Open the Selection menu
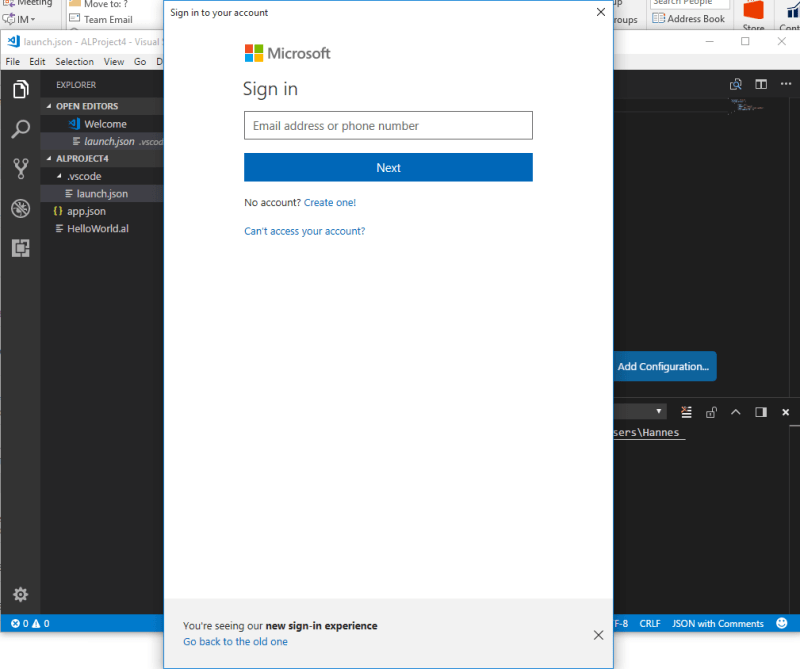The height and width of the screenshot is (669, 800). 74,62
